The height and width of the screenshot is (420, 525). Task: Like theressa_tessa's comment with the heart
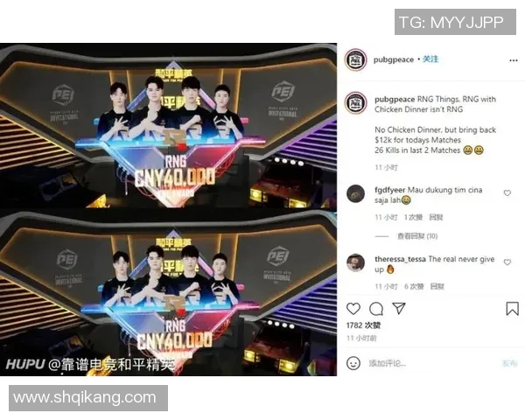click(x=507, y=262)
